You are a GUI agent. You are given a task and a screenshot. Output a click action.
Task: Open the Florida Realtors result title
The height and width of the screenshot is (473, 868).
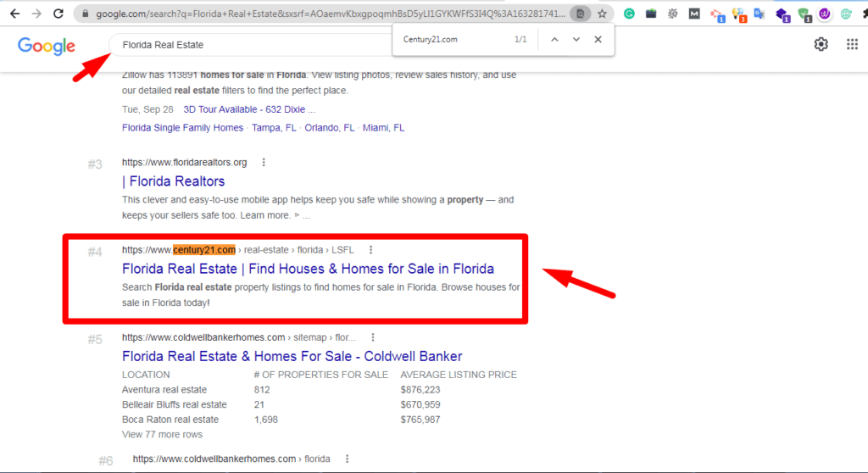(173, 181)
